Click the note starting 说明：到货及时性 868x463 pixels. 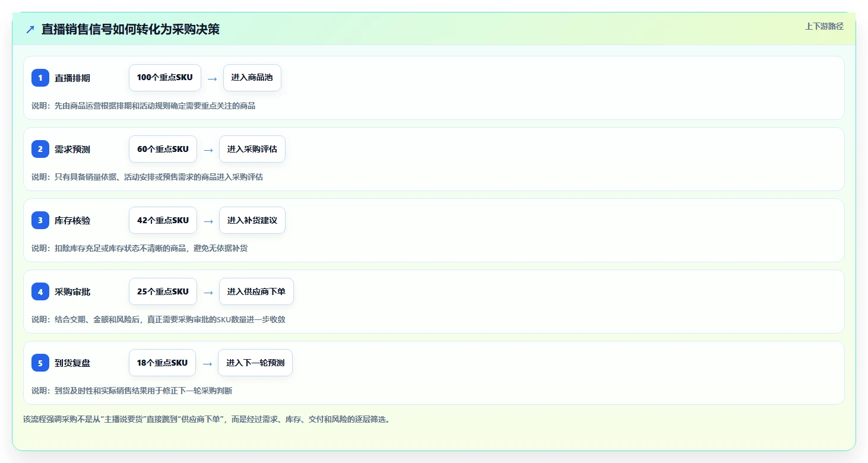132,391
